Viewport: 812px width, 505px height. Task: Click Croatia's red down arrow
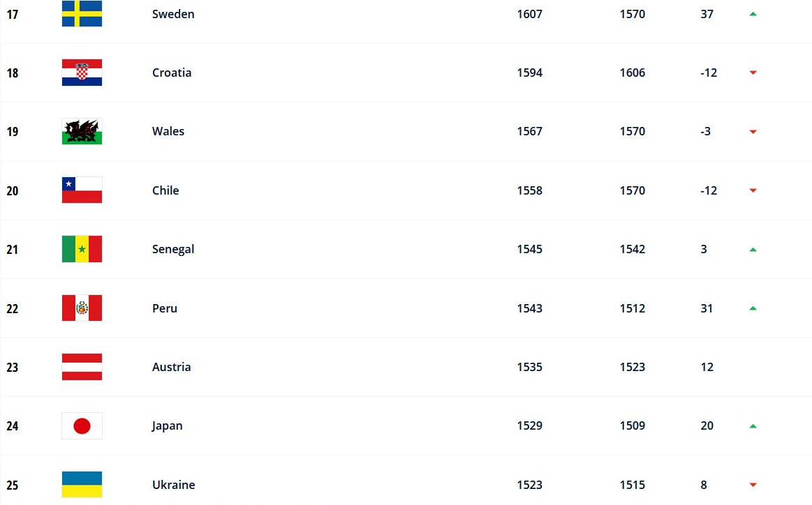tap(753, 73)
